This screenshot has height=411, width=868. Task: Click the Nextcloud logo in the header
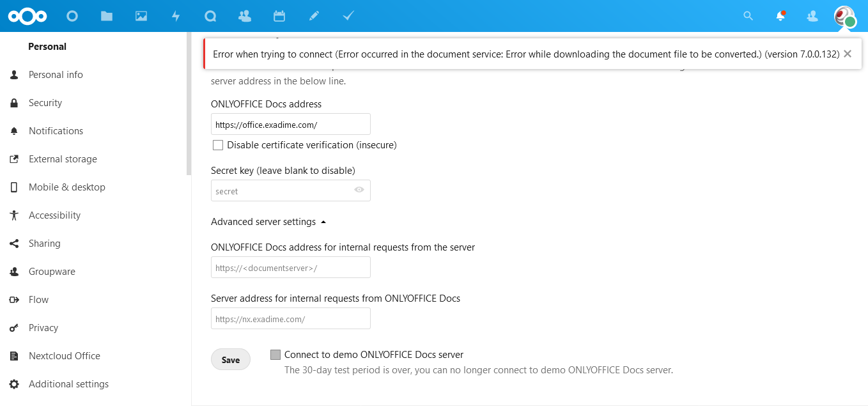point(26,16)
